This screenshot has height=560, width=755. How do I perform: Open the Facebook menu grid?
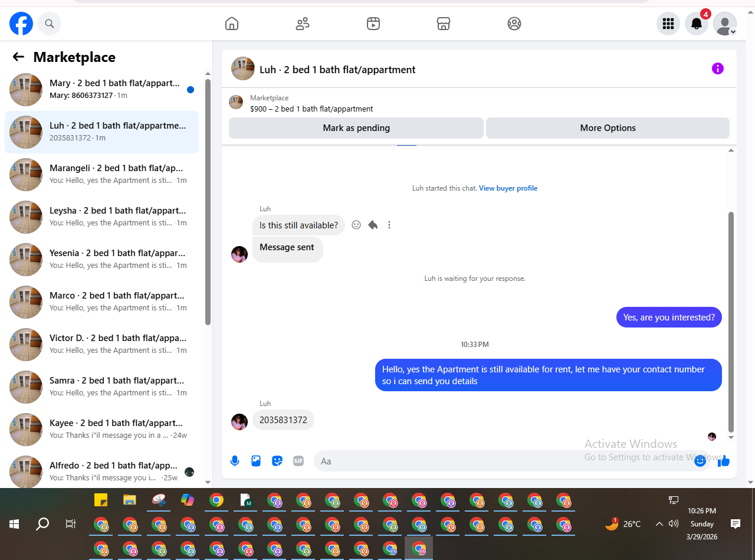(x=668, y=24)
